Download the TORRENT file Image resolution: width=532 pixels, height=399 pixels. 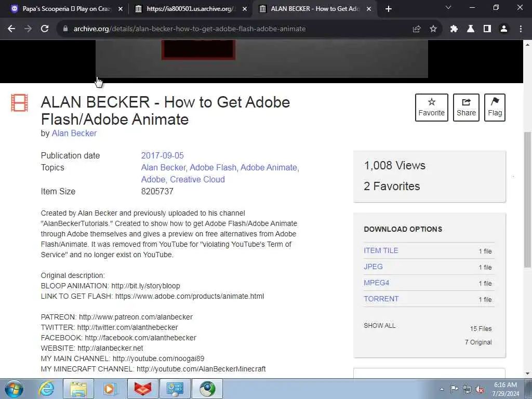pos(381,299)
